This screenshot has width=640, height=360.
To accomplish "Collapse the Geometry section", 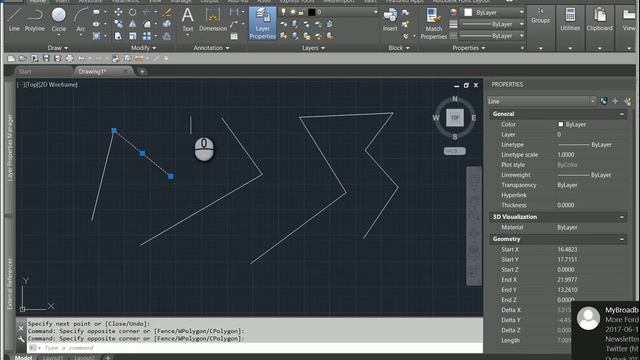I will (x=622, y=239).
